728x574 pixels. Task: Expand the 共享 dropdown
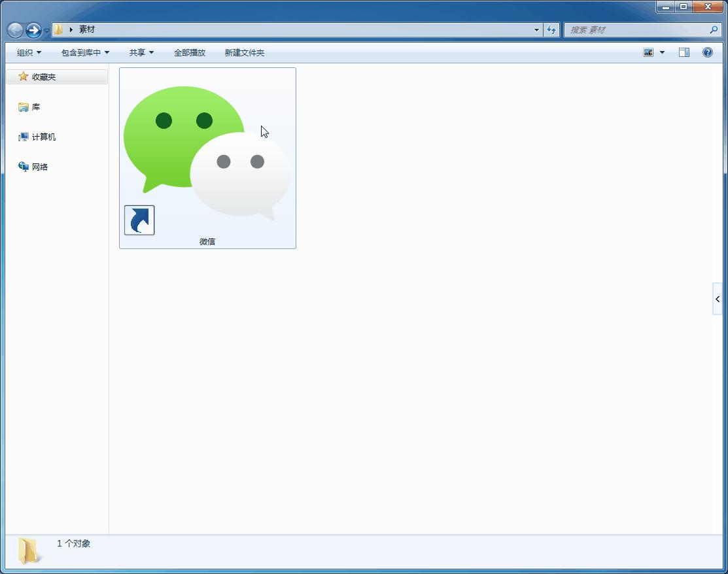[x=141, y=52]
